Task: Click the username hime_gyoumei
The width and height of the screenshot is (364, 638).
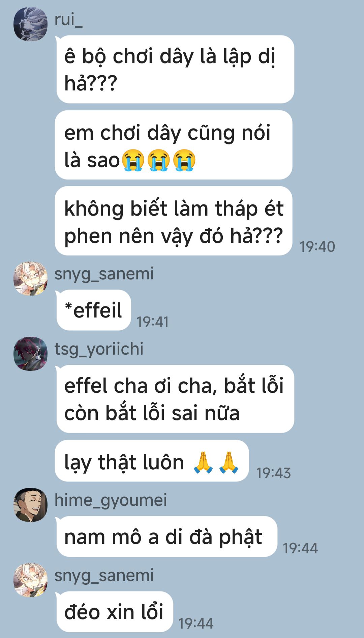Action: pos(111,500)
